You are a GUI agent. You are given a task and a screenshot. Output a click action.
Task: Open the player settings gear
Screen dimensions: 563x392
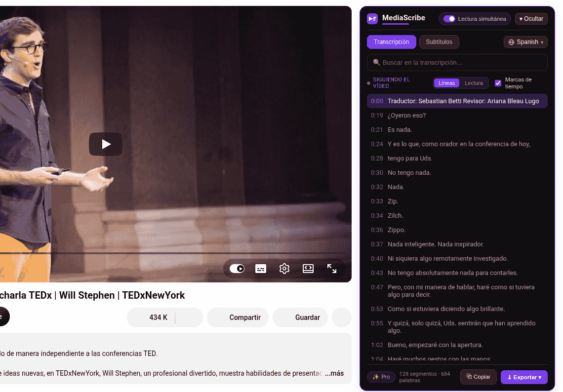click(284, 269)
